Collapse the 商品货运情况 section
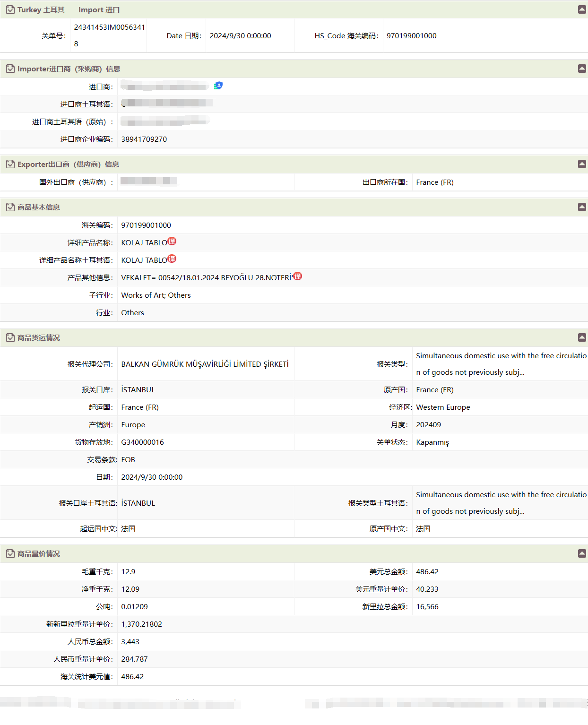The height and width of the screenshot is (725, 588). pos(582,337)
